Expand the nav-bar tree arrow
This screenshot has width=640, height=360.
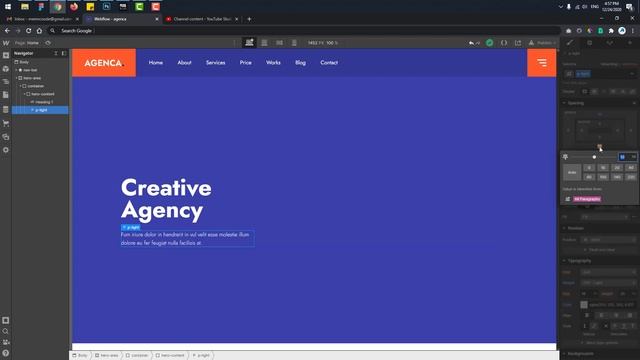click(17, 70)
